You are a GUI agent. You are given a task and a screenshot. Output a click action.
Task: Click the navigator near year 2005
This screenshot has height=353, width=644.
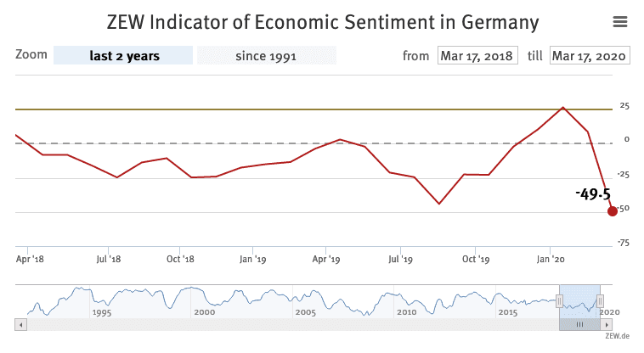(x=305, y=300)
